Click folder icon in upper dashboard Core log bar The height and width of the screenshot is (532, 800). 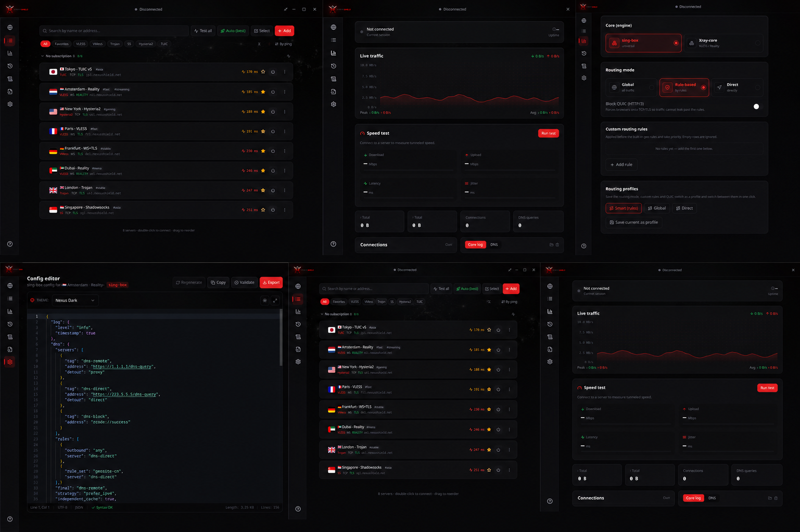point(551,244)
